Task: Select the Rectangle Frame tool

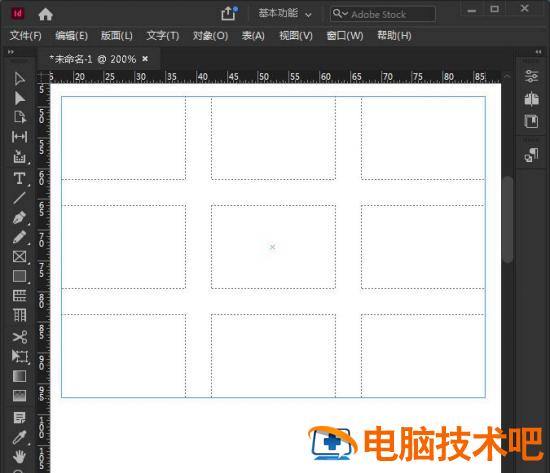Action: tap(20, 257)
